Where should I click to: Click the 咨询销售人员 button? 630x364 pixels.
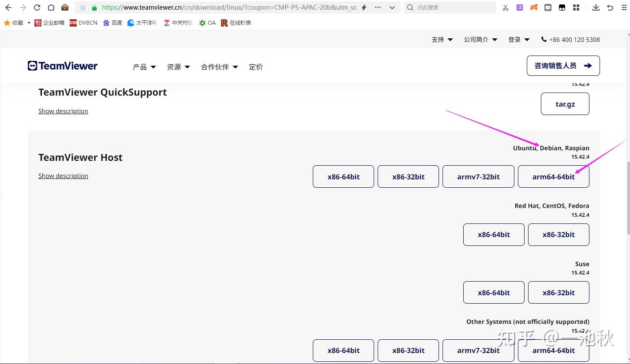coord(563,65)
